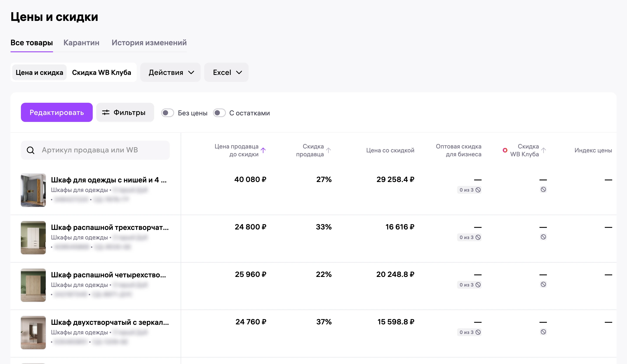Screen dimensions: 627x364
Task: Click thumbnail of white three-door wardrobe
Action: 33,238
